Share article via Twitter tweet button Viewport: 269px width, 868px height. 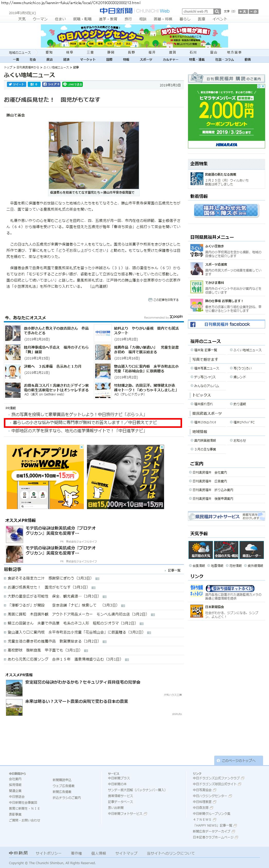(16, 84)
